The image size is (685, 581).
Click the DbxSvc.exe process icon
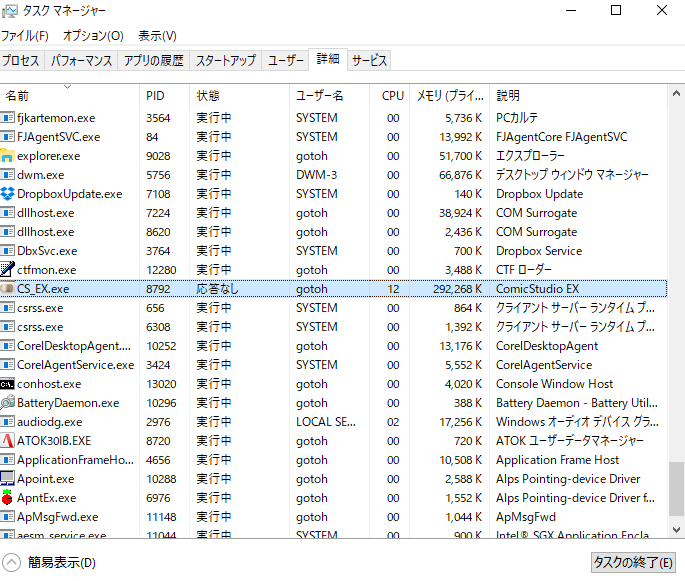(x=7, y=251)
